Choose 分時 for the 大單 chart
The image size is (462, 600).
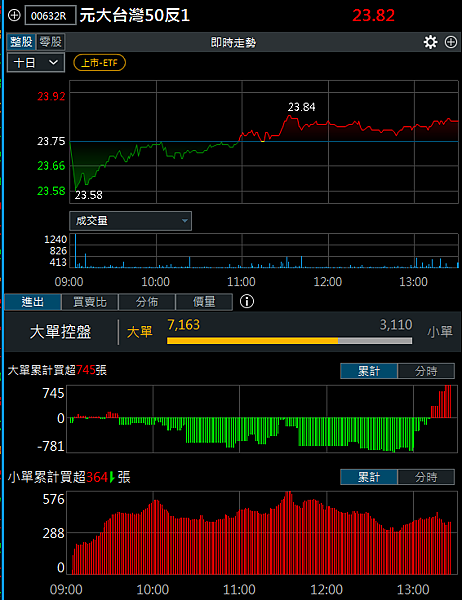point(426,371)
